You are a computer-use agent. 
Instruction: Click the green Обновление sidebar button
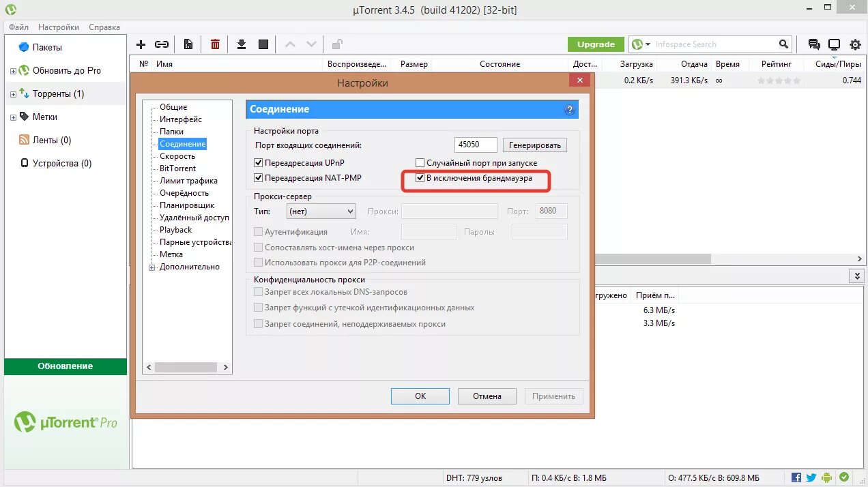tap(66, 366)
